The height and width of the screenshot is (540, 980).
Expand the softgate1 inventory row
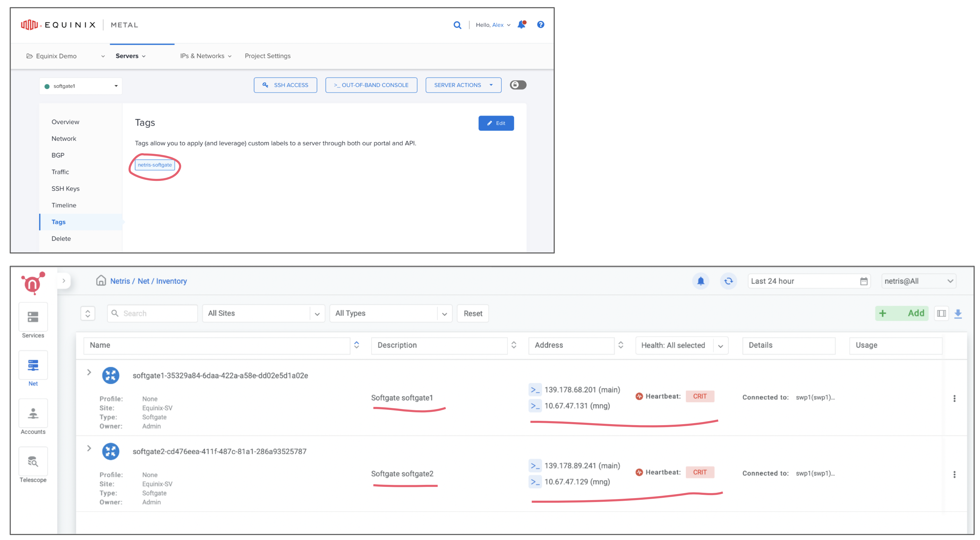pyautogui.click(x=89, y=372)
